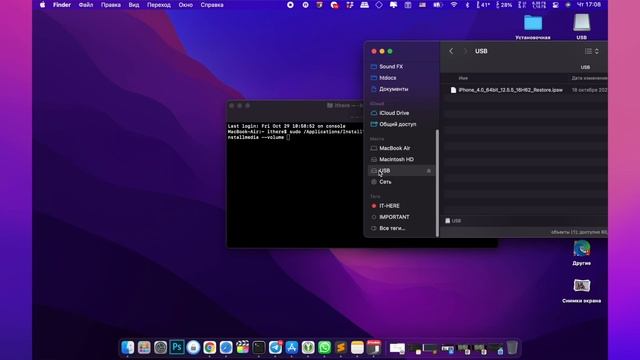Open Sublime Text from the Dock

coord(341,347)
